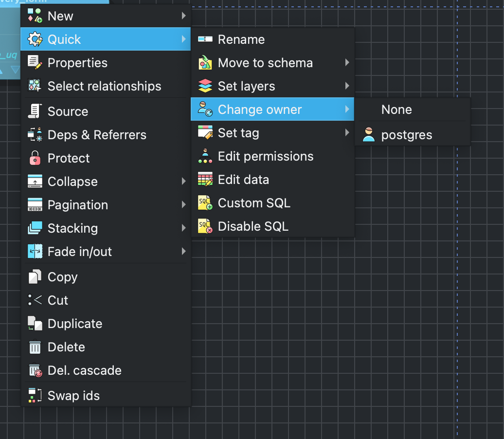The image size is (504, 439).
Task: Select the Edit data grid icon
Action: click(x=205, y=180)
